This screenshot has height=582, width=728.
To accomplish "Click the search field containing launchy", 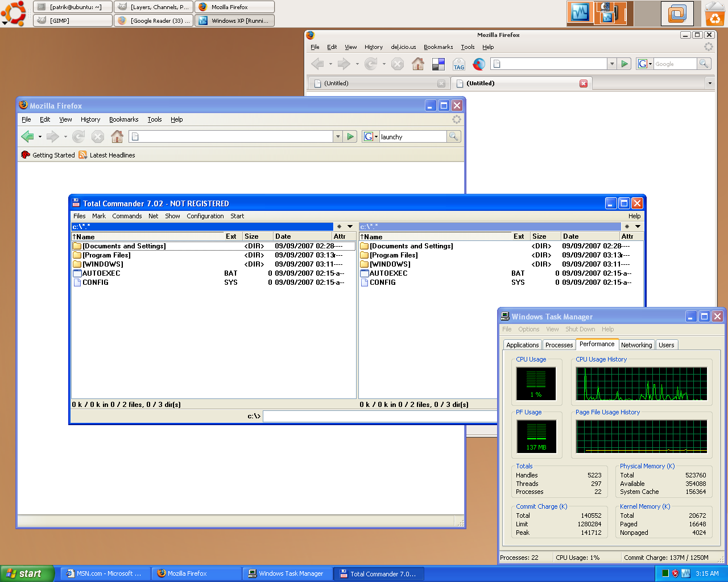I will (413, 136).
